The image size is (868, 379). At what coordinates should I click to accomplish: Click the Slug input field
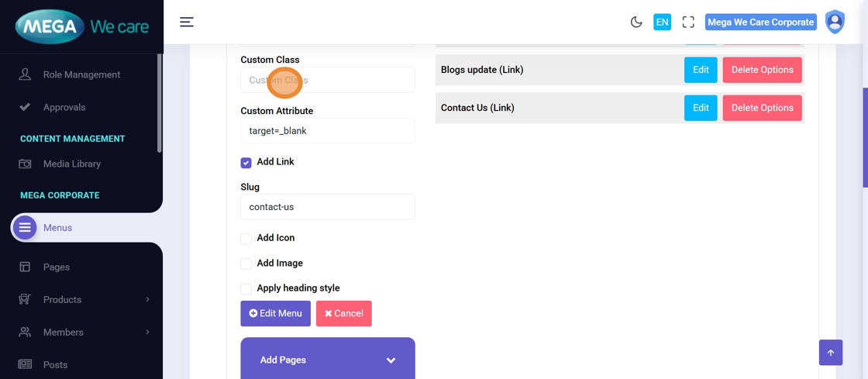[328, 207]
